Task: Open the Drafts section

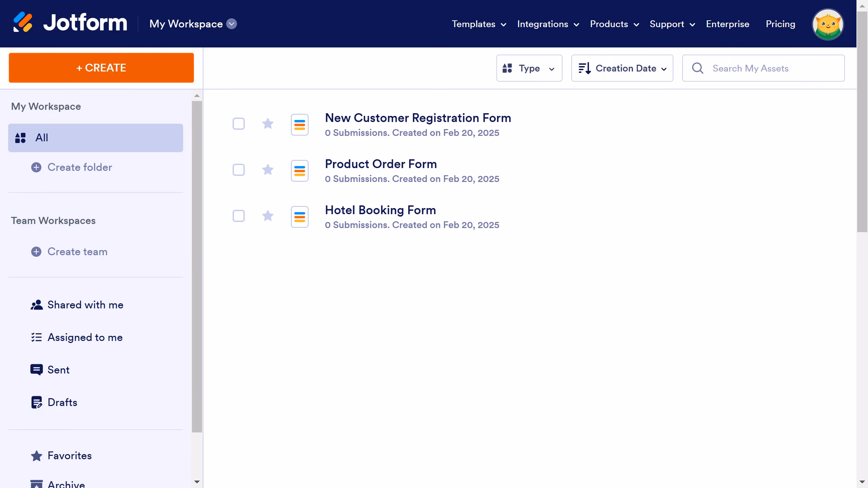Action: click(62, 402)
